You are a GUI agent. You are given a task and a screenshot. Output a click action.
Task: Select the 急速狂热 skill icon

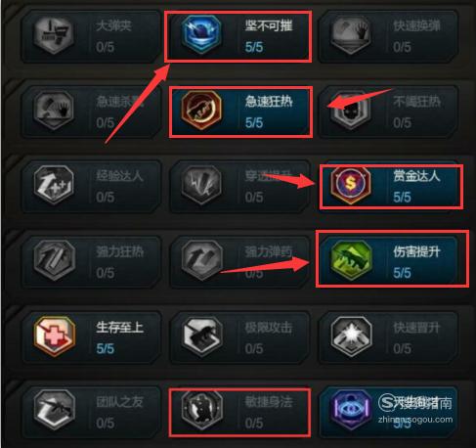[201, 111]
